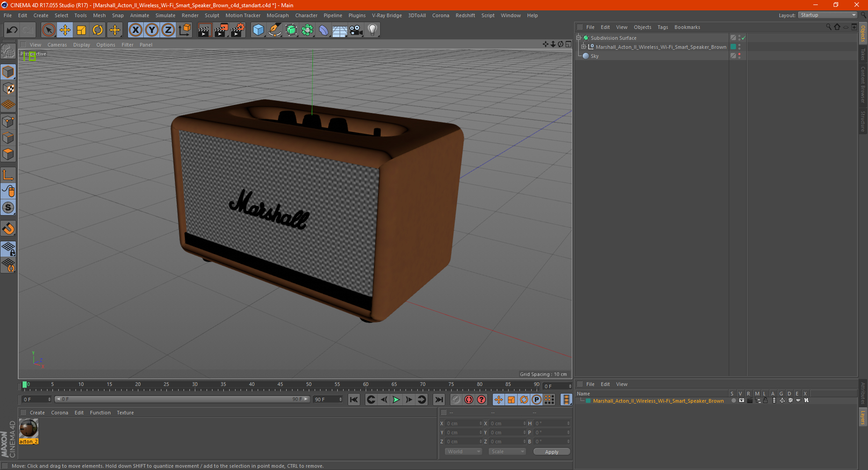The height and width of the screenshot is (470, 868).
Task: Click layer color swatch in Layers manager
Action: pos(588,401)
